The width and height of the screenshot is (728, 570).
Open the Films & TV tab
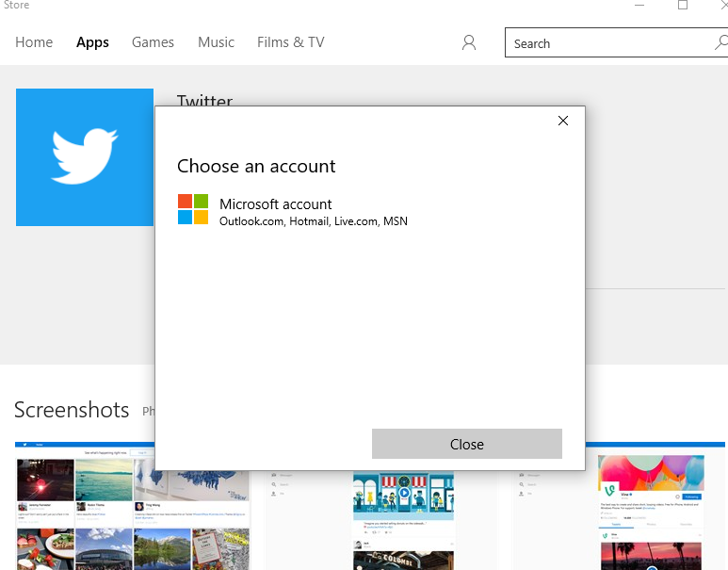[291, 42]
